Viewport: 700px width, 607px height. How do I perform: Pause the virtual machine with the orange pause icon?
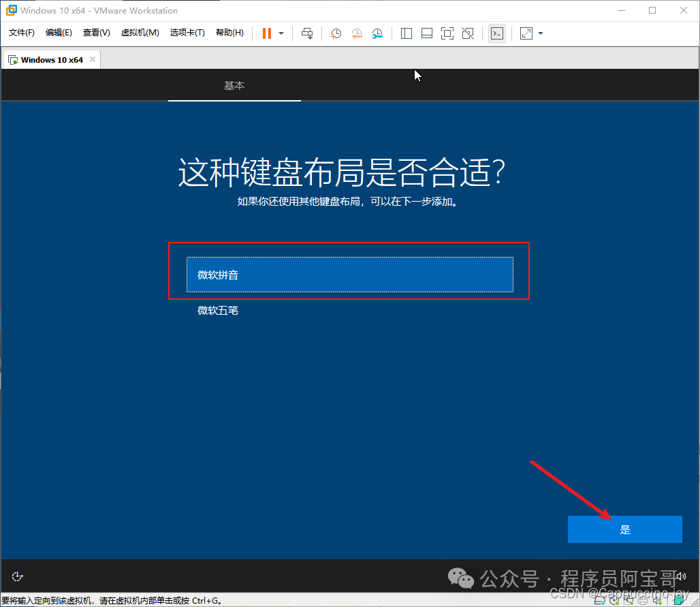[x=266, y=33]
